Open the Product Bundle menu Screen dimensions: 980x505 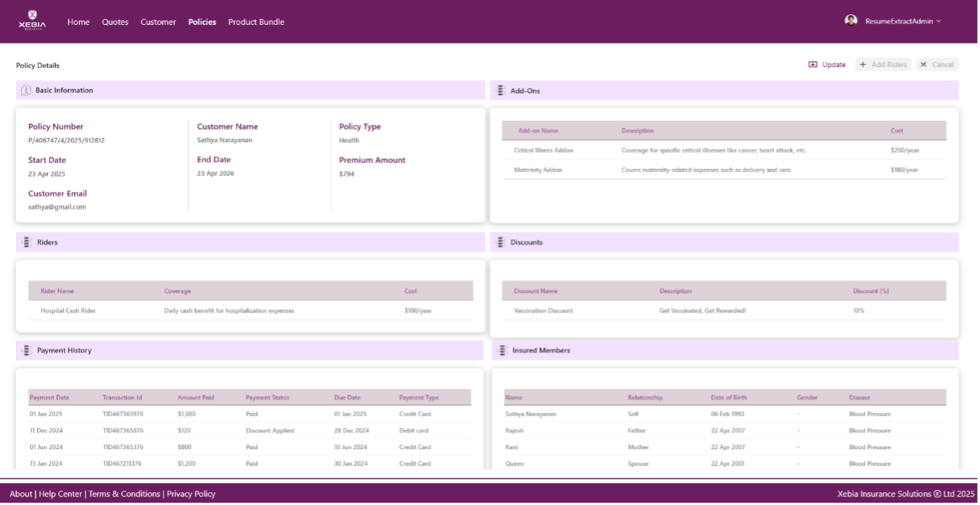click(256, 22)
